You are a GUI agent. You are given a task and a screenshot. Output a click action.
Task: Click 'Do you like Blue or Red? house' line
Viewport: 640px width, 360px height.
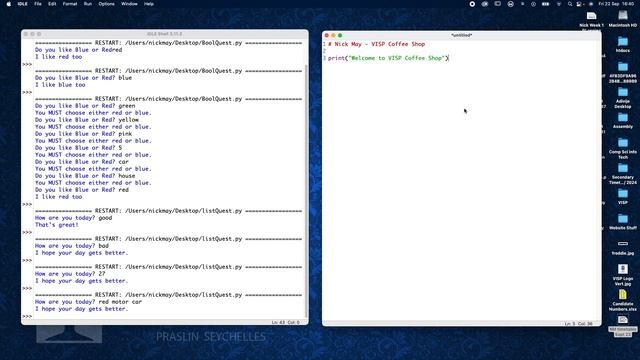85,176
